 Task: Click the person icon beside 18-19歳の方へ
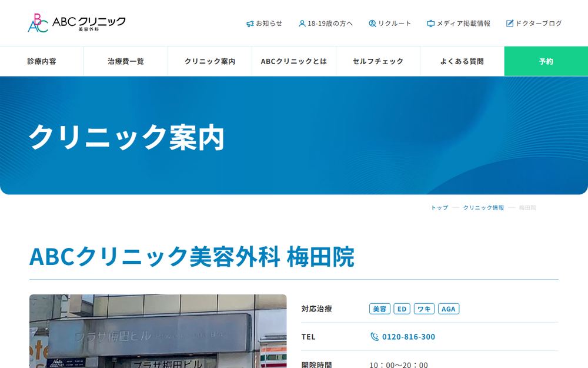coord(302,24)
